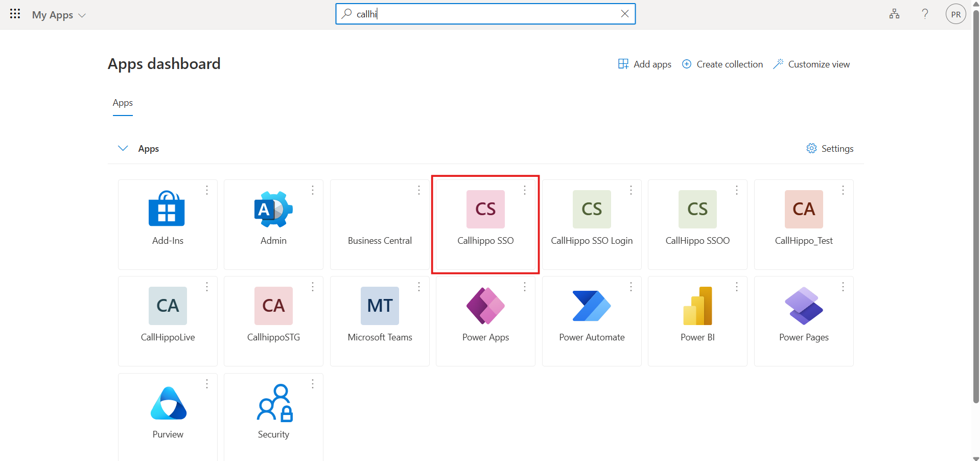The width and height of the screenshot is (980, 461).
Task: Open the organization switcher icon
Action: pos(894,14)
